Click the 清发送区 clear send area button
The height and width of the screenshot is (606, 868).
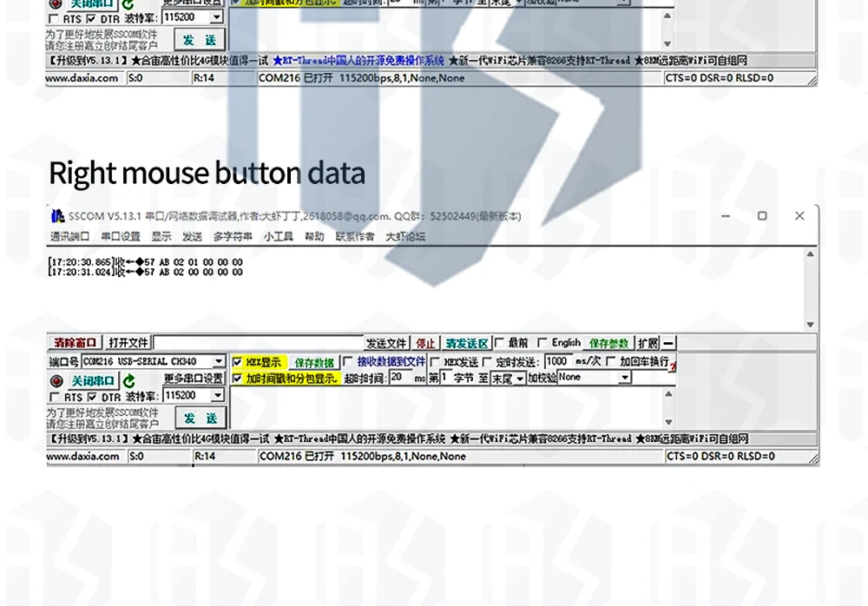click(467, 344)
